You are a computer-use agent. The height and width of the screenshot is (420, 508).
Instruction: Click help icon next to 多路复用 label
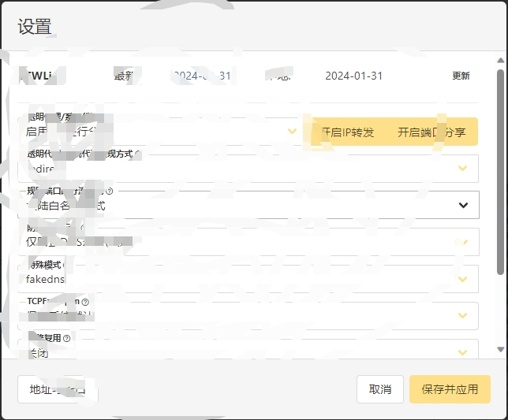67,338
